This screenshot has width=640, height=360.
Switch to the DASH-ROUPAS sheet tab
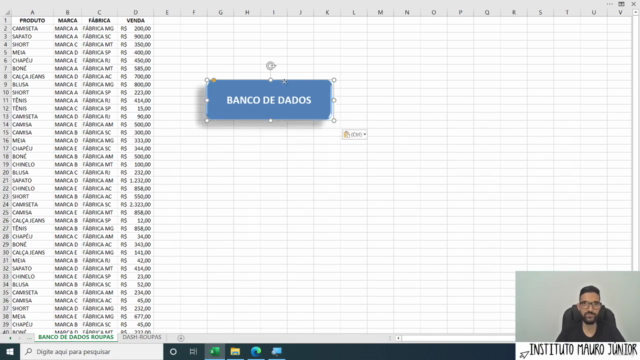click(142, 337)
